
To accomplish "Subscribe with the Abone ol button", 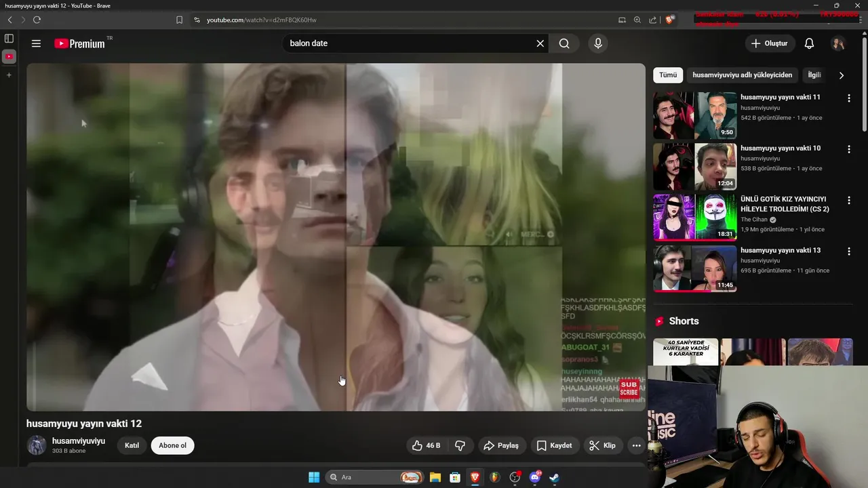I will (x=172, y=445).
